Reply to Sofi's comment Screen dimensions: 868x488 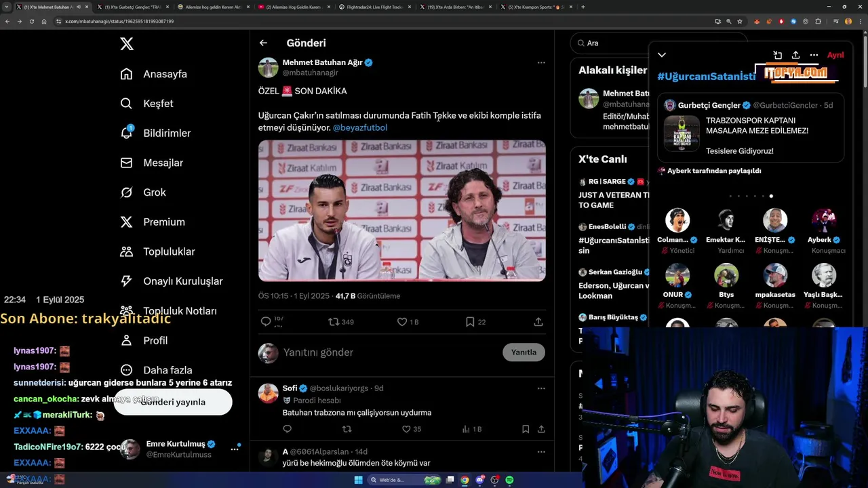click(x=288, y=429)
